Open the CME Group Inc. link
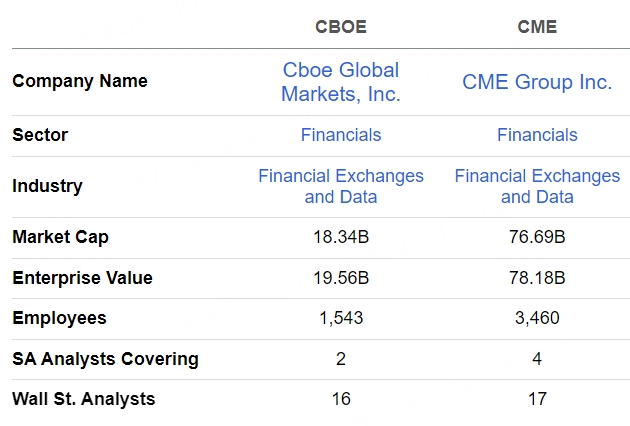The height and width of the screenshot is (426, 630). [x=537, y=82]
